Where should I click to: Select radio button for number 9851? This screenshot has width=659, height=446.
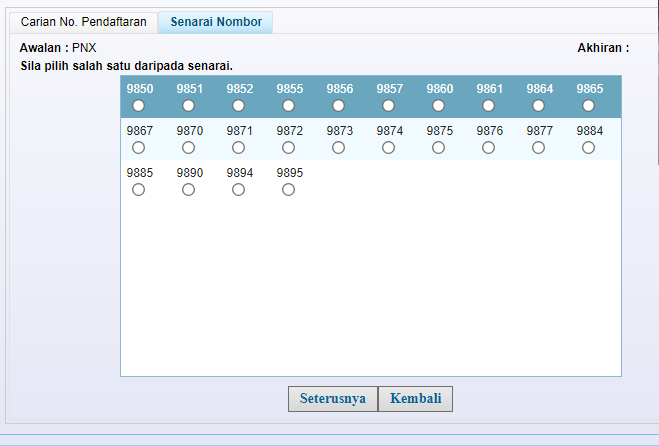188,106
